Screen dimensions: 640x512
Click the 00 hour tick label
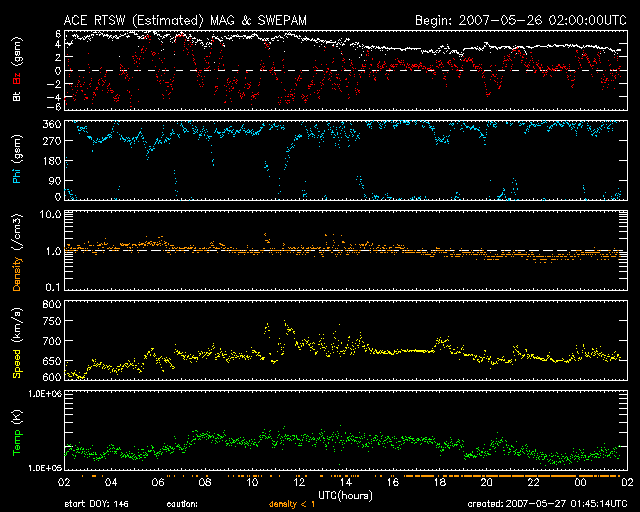point(579,482)
